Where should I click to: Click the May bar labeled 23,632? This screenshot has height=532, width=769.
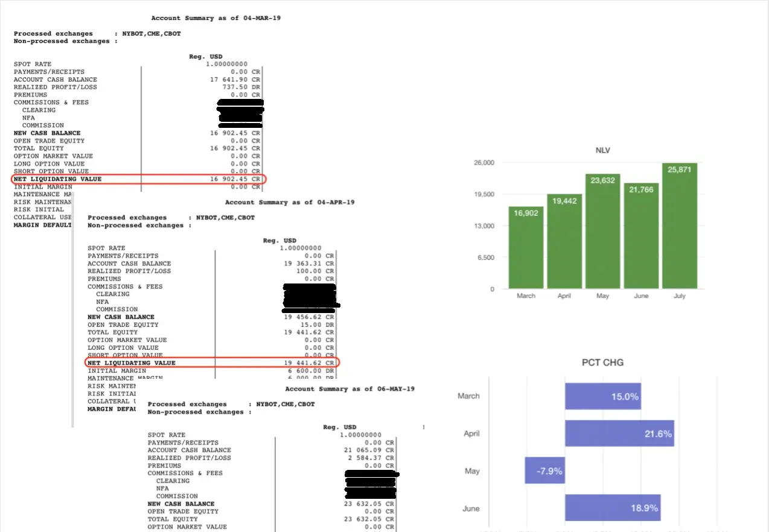602,231
